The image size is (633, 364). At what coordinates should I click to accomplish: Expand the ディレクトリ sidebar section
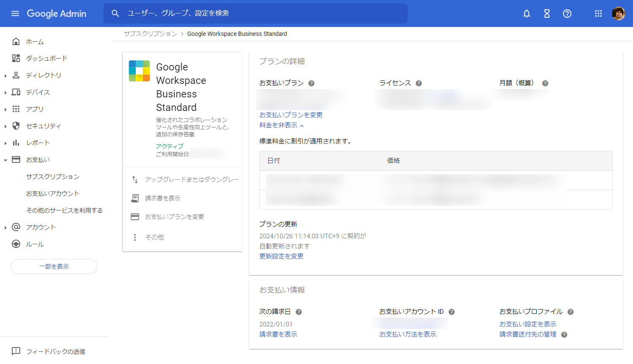click(x=5, y=75)
